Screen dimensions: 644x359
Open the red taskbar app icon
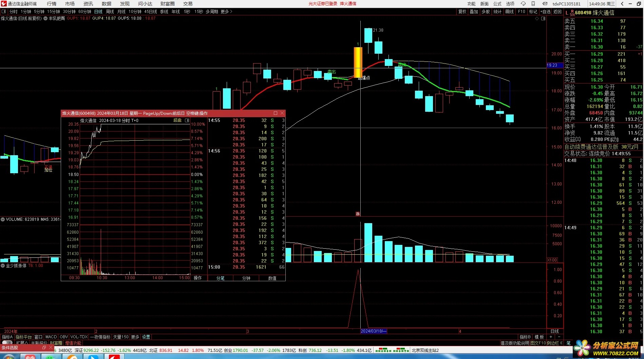[x=114, y=357]
